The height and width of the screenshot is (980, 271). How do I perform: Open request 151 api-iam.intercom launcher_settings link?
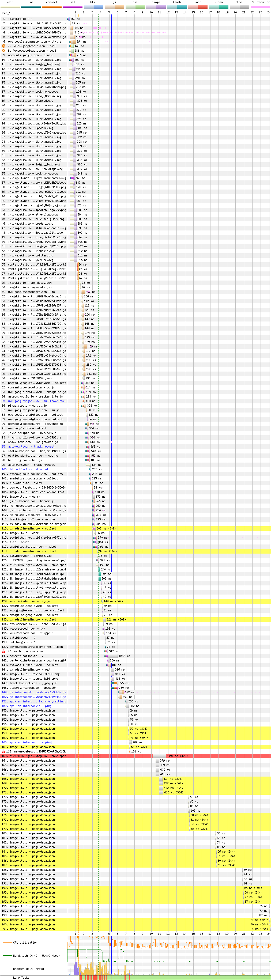38,701
